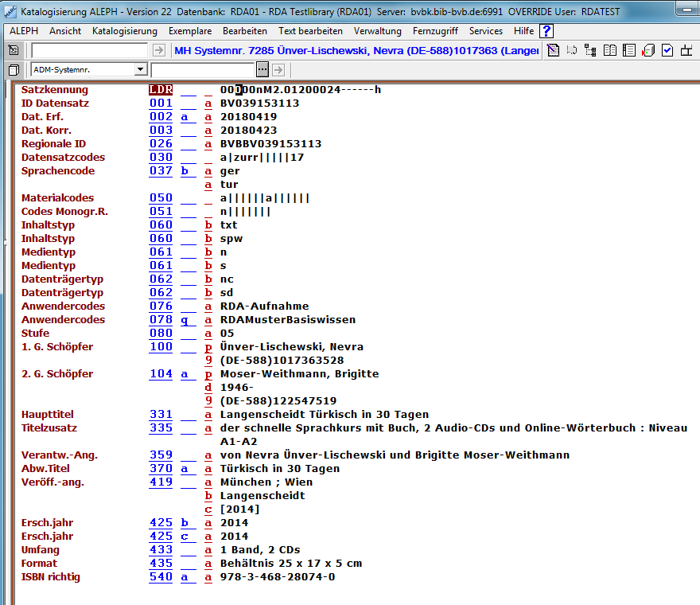Image resolution: width=700 pixels, height=605 pixels.
Task: Click the list view icon in toolbar
Action: pyautogui.click(x=629, y=51)
